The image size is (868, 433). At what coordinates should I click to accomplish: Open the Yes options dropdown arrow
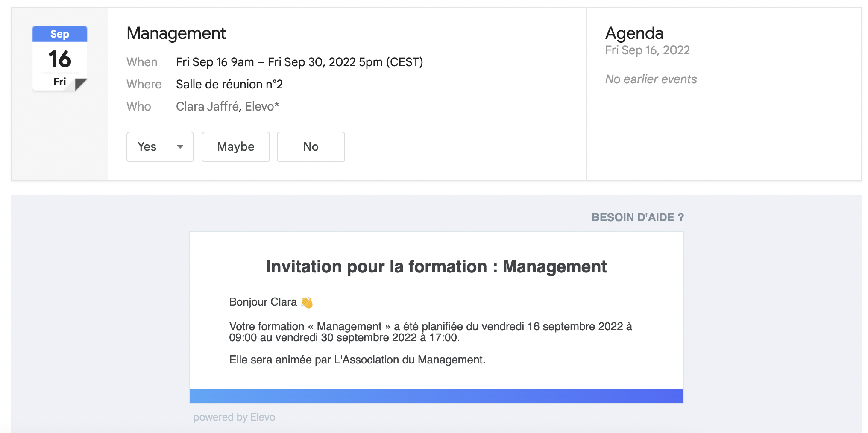(x=180, y=147)
